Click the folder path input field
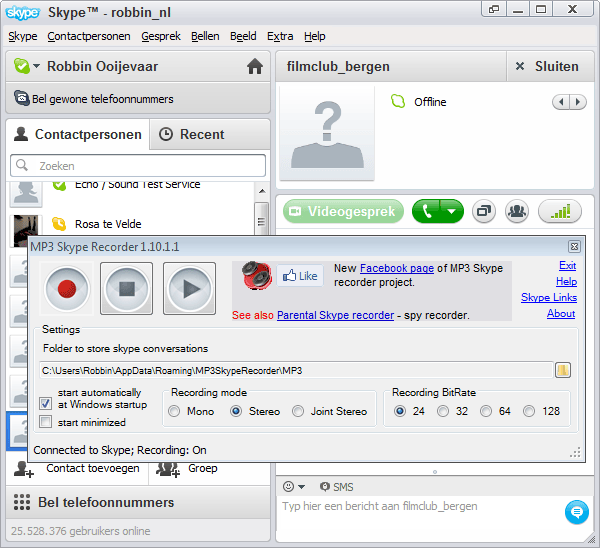Viewport: 600px width, 548px height. click(x=296, y=370)
